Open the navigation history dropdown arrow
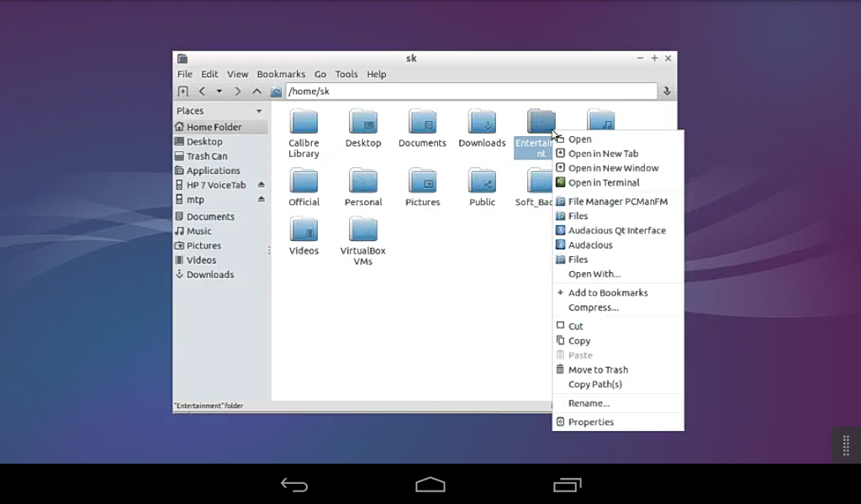Image resolution: width=861 pixels, height=504 pixels. [x=219, y=92]
